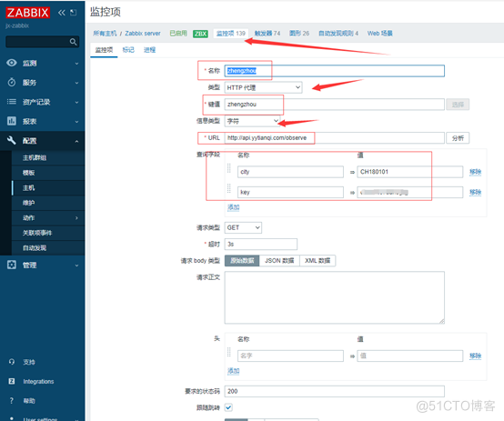Toggle the 跟随跳转 checkbox
Screen dimensions: 504x421
tap(228, 407)
